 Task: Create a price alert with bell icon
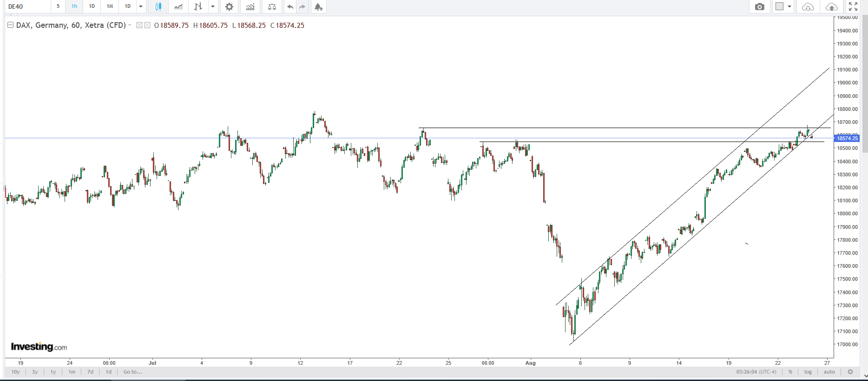click(x=318, y=6)
